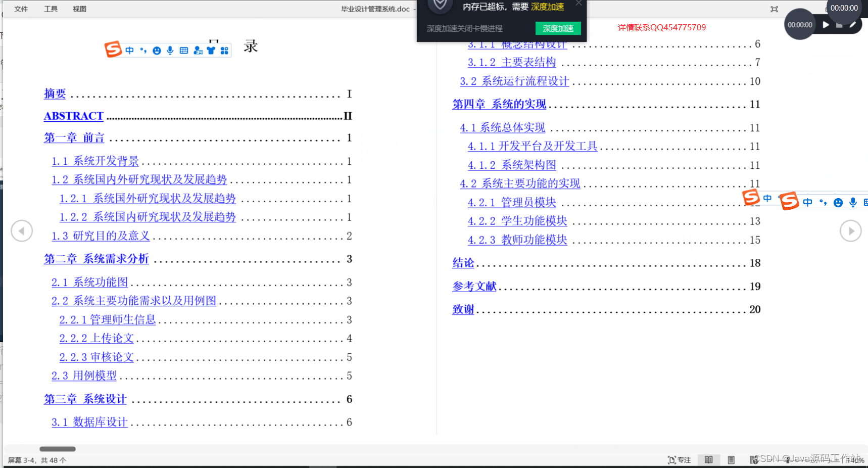The width and height of the screenshot is (868, 468).
Task: Jump to 第二章 系统需求分析
Action: pos(96,259)
